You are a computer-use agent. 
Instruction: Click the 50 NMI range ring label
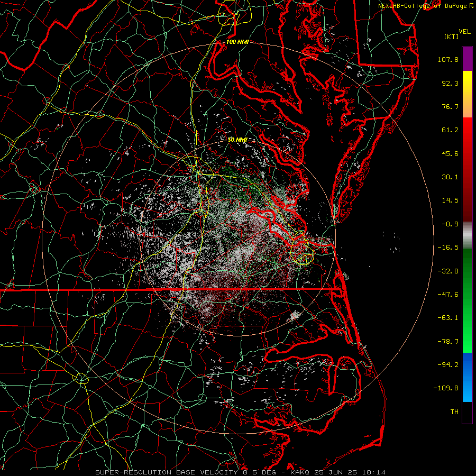(x=237, y=140)
